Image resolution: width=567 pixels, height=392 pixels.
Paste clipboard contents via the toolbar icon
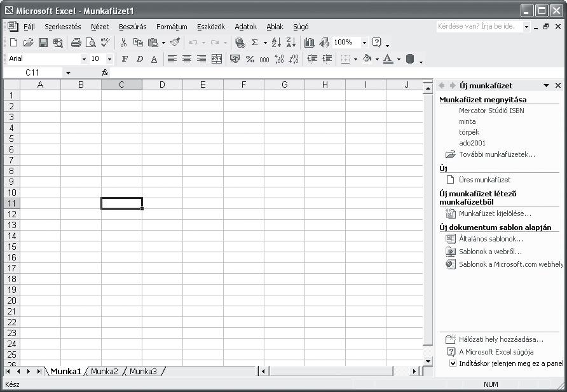[x=153, y=43]
